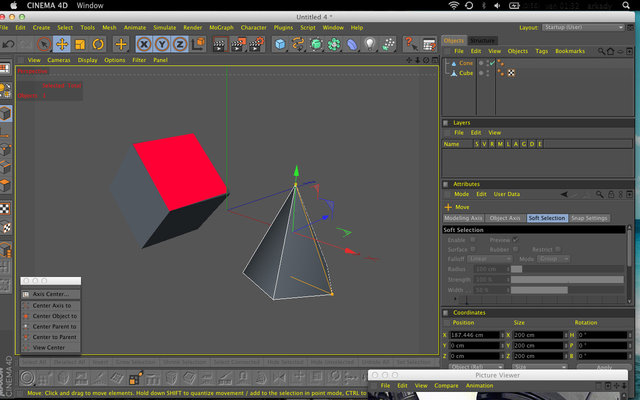Click Center Axis to button

[x=51, y=305]
